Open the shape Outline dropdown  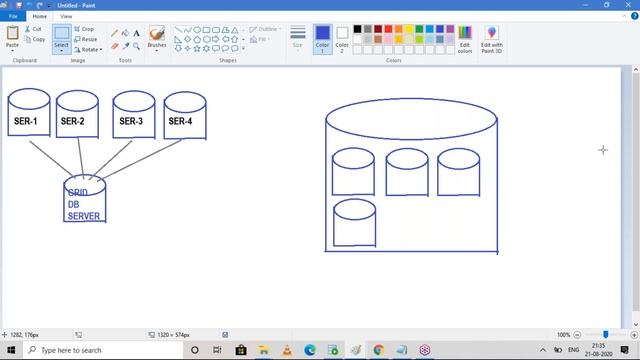[x=265, y=29]
